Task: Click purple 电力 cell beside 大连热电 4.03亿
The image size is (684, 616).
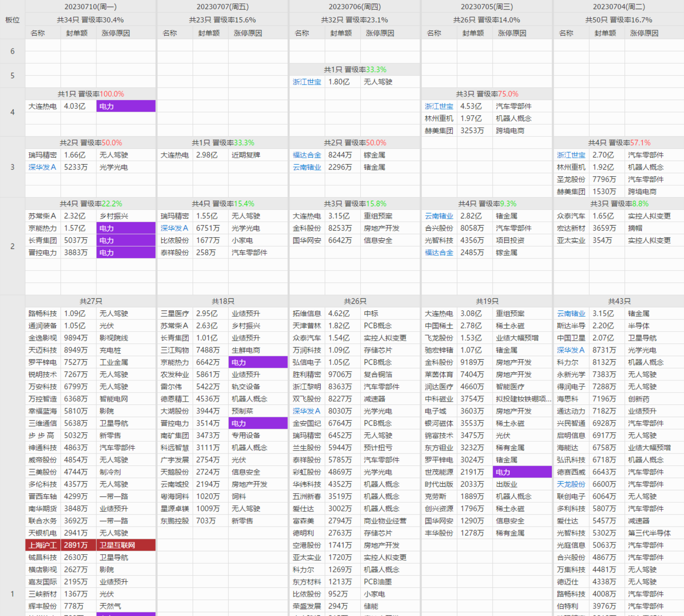Action: [x=126, y=106]
